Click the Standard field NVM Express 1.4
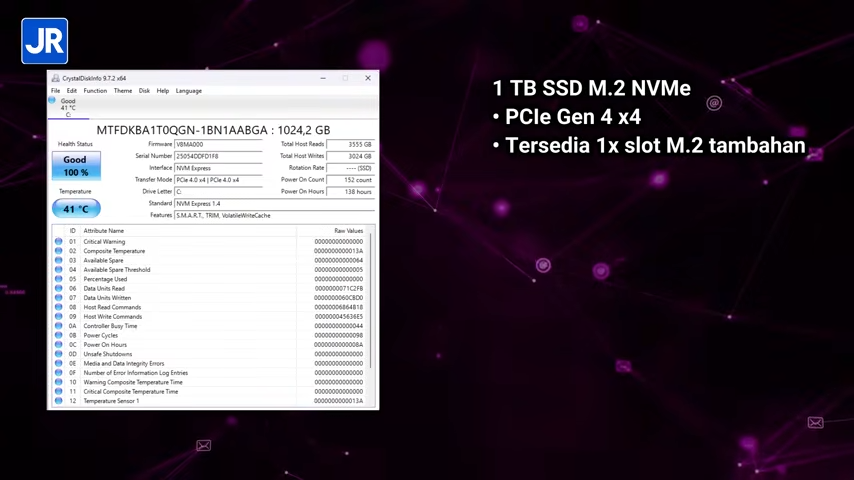The image size is (854, 480). coord(274,204)
